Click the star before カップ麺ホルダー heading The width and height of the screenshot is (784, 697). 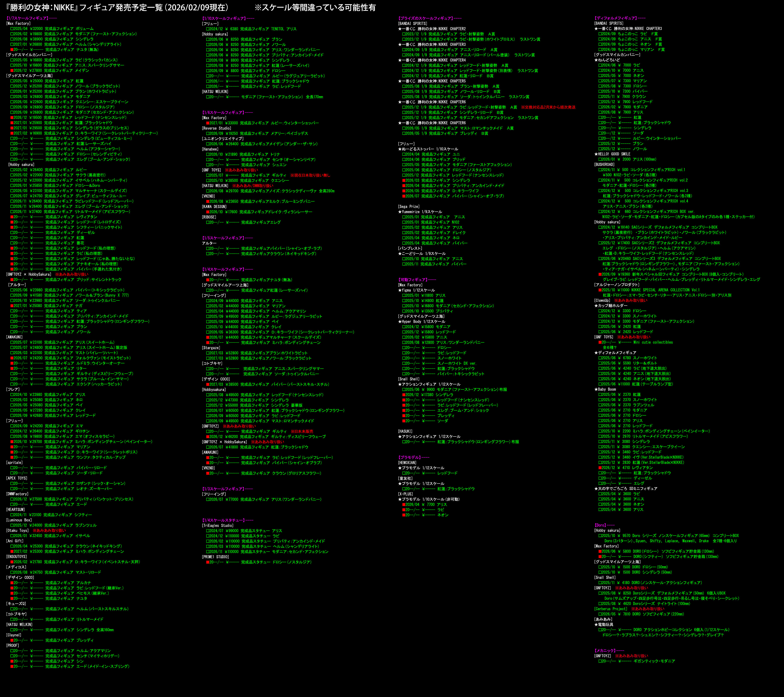596,306
